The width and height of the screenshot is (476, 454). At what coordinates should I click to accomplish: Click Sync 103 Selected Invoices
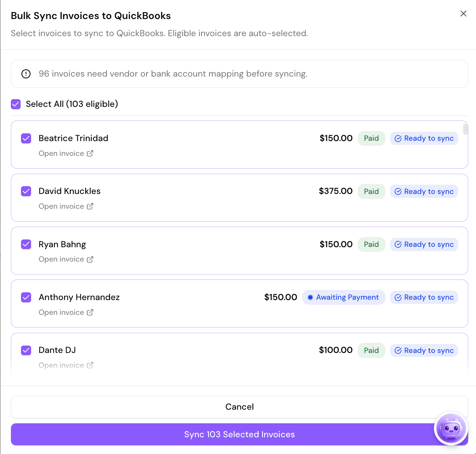click(239, 434)
